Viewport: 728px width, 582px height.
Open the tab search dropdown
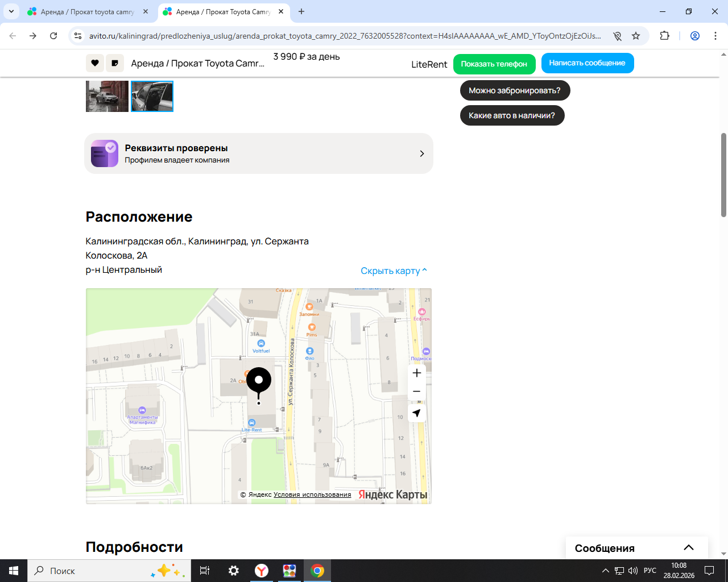[x=11, y=11]
